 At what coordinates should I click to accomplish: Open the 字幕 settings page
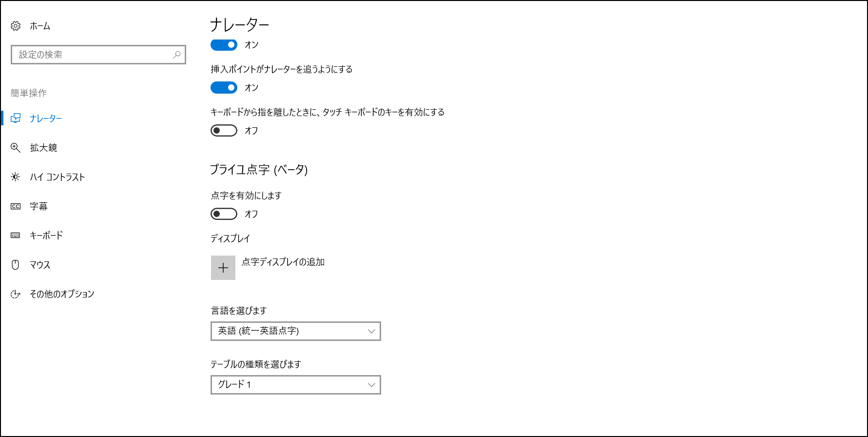click(x=39, y=206)
